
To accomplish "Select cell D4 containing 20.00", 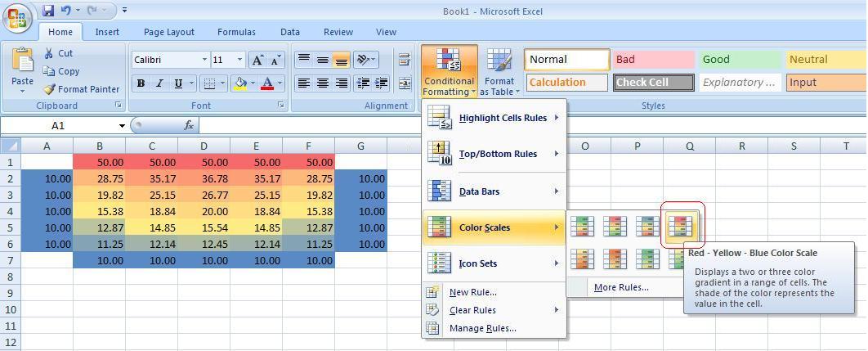I will point(204,211).
